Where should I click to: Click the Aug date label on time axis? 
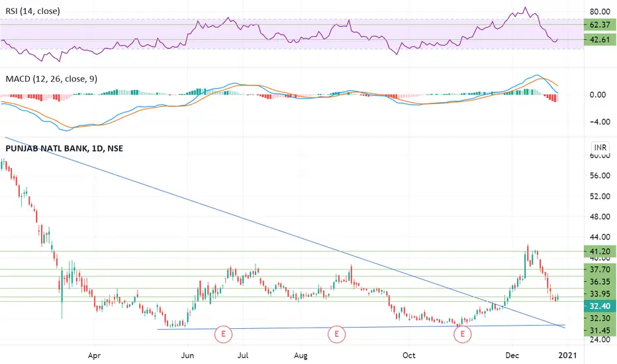click(301, 356)
